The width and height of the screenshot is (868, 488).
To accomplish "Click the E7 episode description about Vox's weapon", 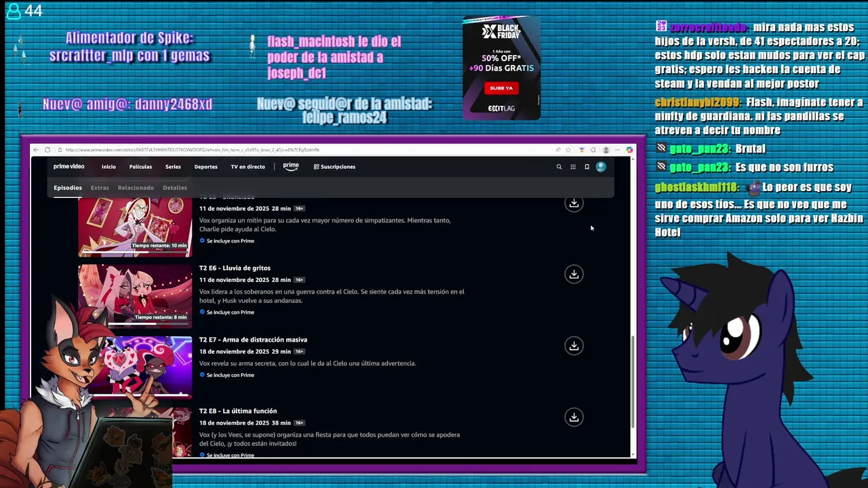I will pos(307,363).
